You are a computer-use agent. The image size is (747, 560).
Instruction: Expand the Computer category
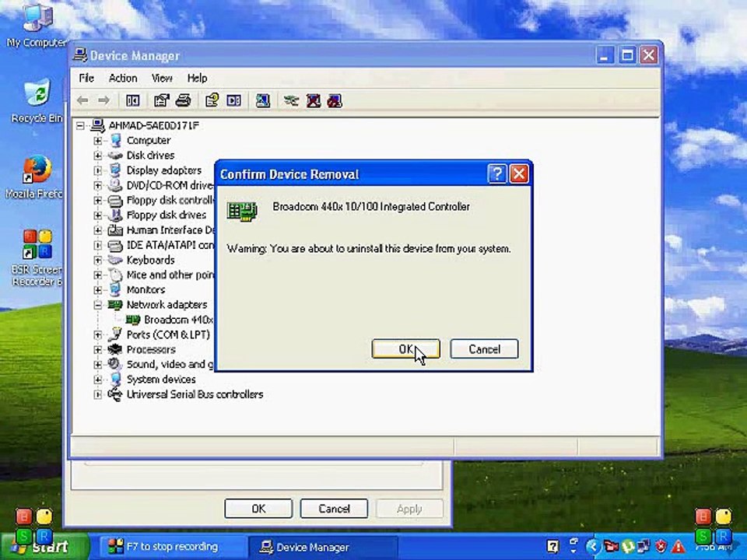tap(98, 141)
